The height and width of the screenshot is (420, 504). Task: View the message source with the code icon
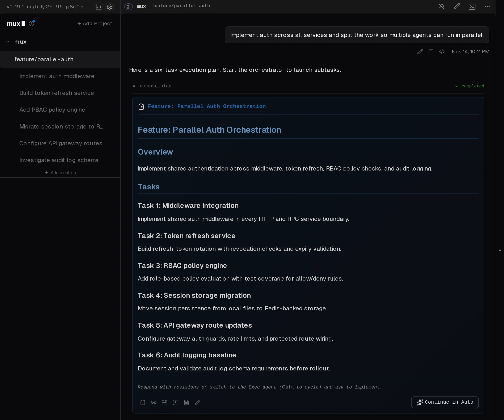[442, 52]
